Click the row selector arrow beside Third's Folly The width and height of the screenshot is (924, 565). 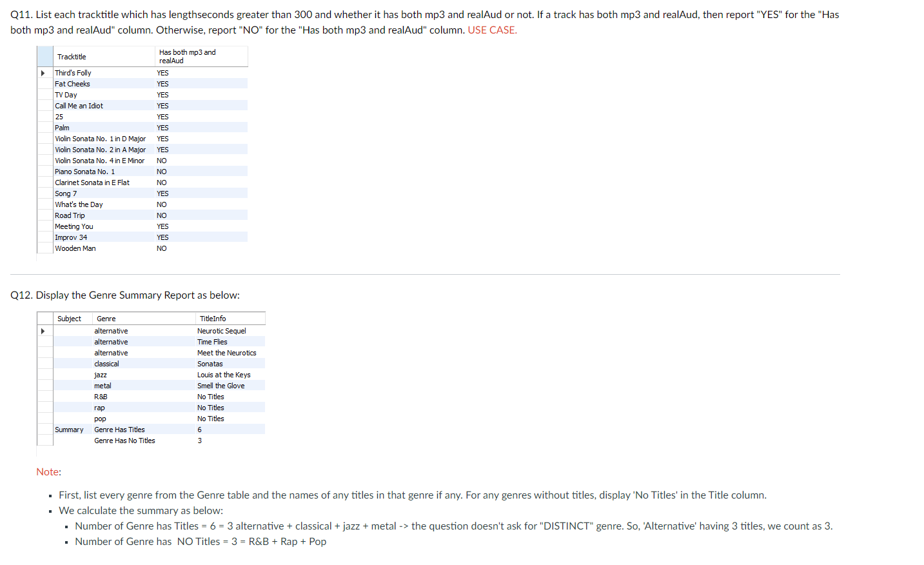click(x=43, y=73)
